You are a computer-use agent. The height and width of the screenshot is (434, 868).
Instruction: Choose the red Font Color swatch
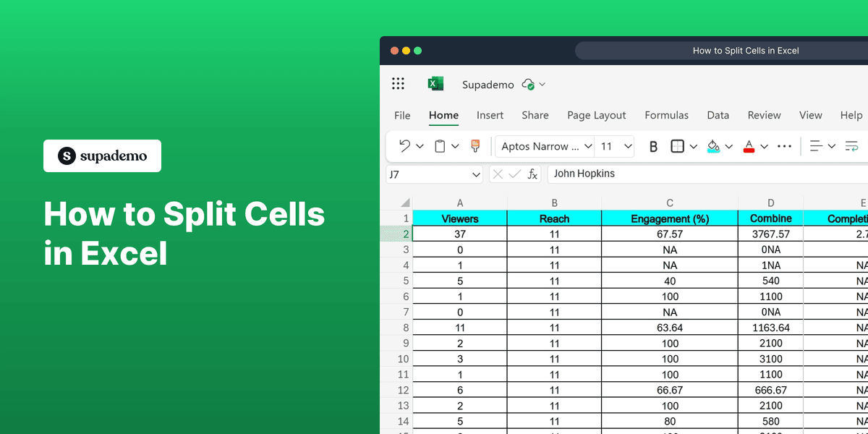749,145
